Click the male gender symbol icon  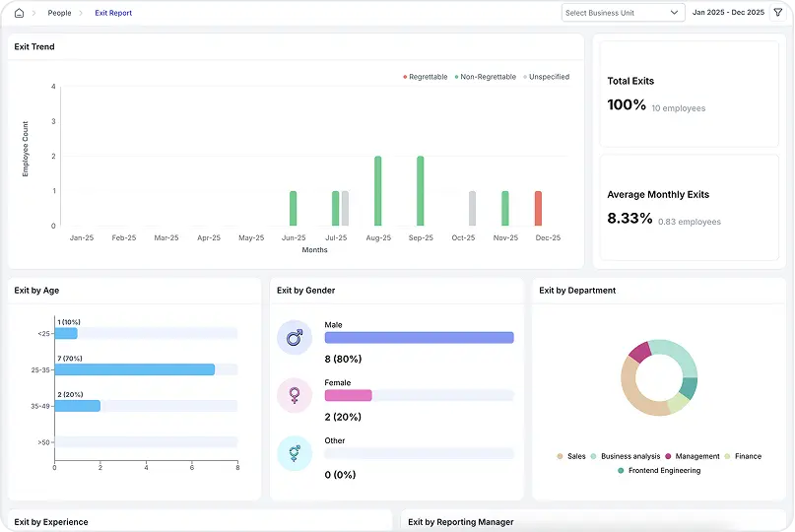pos(295,338)
